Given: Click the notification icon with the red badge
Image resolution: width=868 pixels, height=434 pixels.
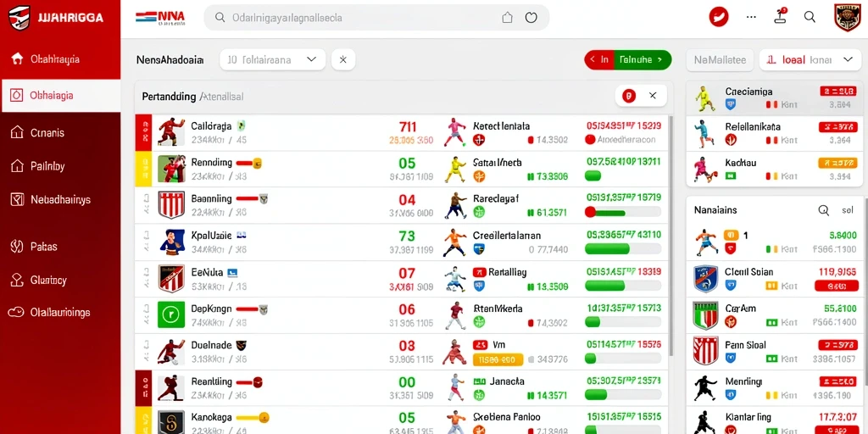Looking at the screenshot, I should pyautogui.click(x=781, y=15).
